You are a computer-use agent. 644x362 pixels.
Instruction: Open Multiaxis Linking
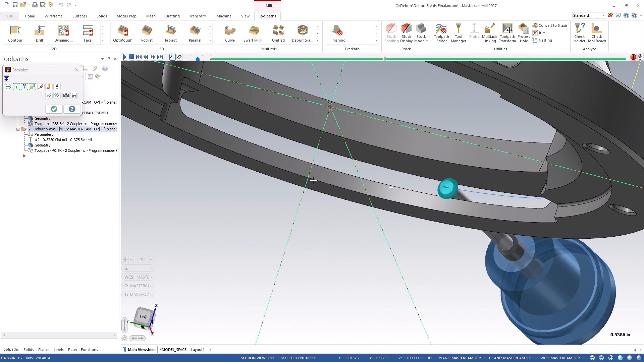489,33
